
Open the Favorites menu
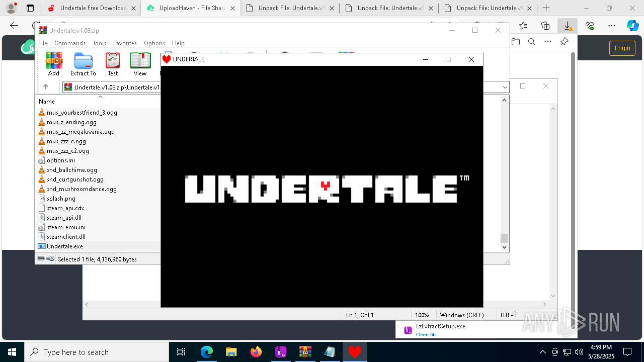125,43
